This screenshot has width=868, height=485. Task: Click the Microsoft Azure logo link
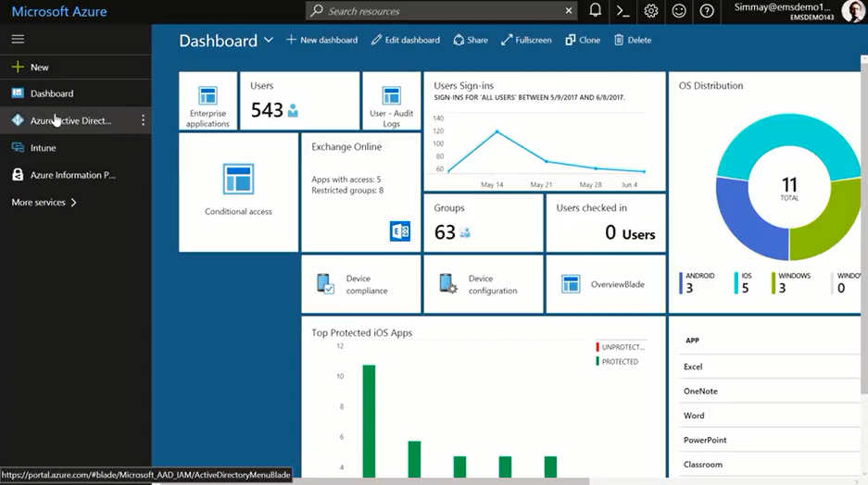(59, 11)
